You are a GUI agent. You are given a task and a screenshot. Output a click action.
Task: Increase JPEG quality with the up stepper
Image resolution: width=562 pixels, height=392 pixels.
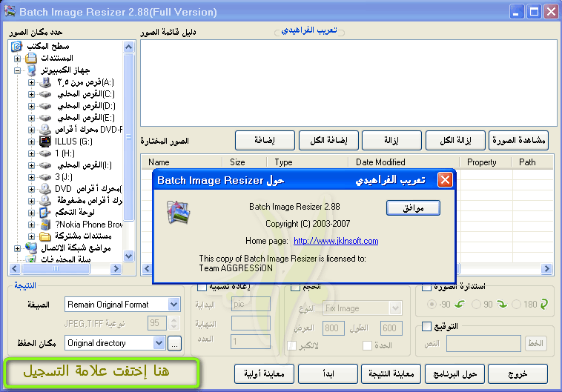point(173,320)
